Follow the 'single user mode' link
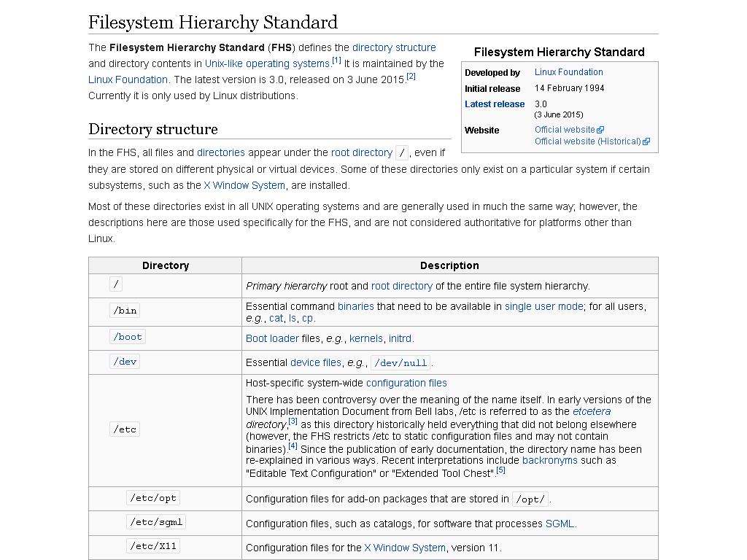This screenshot has width=747, height=560. point(544,307)
